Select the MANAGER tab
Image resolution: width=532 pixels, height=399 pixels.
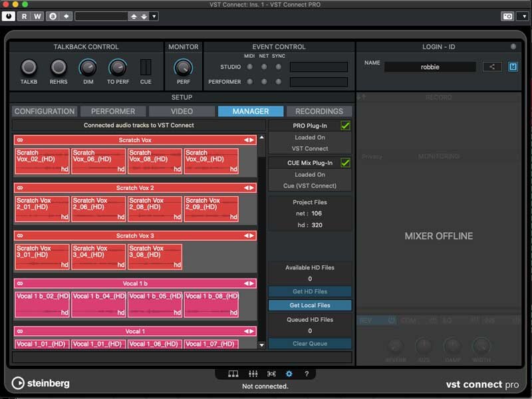(x=251, y=111)
